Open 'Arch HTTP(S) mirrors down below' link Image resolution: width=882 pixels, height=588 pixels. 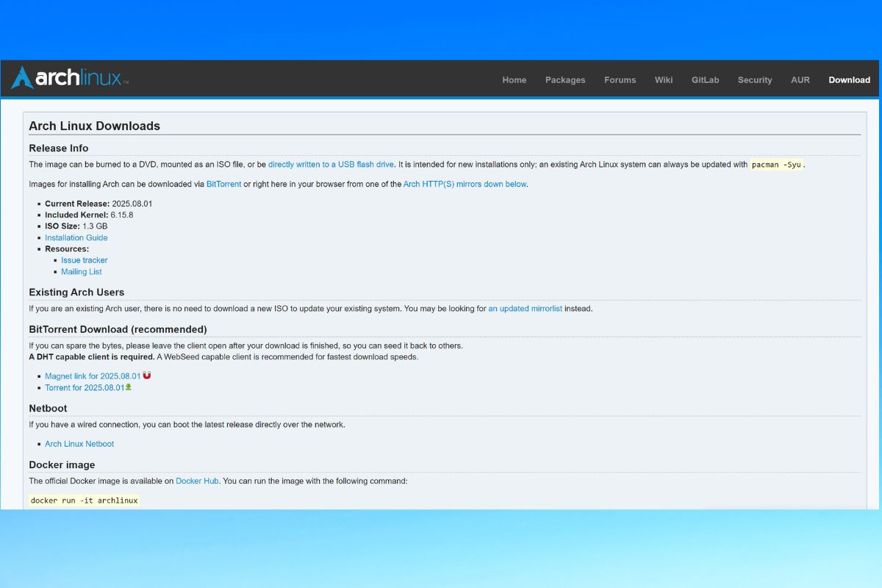click(x=465, y=184)
